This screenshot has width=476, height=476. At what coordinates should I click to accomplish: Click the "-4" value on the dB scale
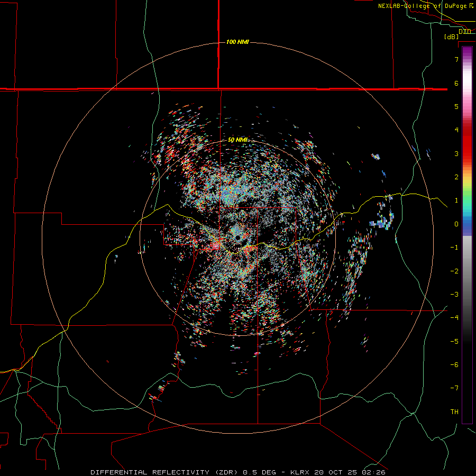point(454,318)
